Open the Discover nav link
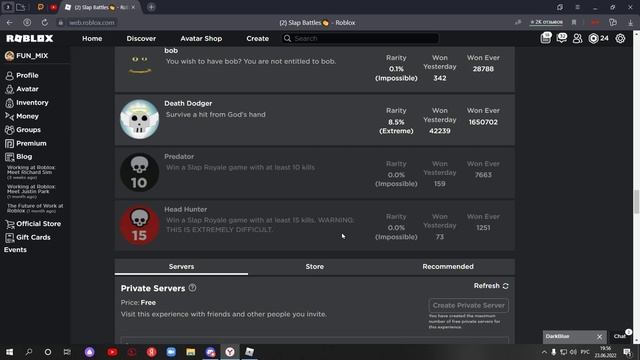The image size is (640, 360). pyautogui.click(x=141, y=38)
